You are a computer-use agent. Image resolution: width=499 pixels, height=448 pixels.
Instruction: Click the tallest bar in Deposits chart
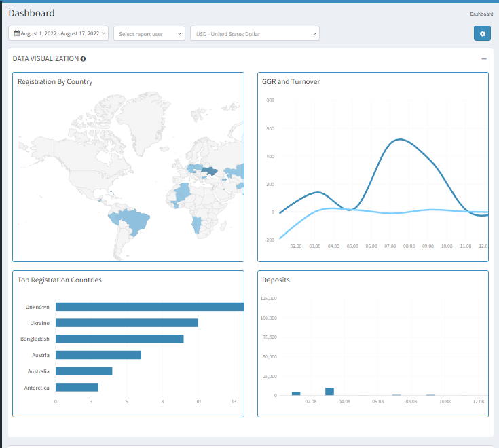(329, 391)
